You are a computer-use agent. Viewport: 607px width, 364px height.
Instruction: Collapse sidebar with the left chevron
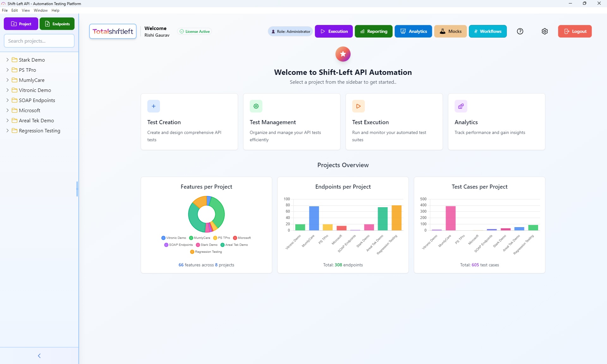39,356
